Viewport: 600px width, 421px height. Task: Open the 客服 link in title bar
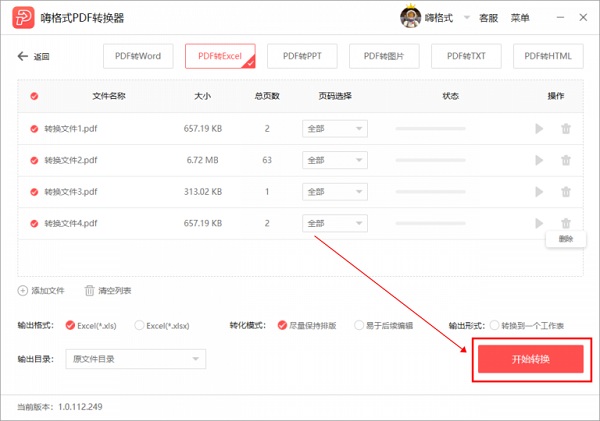coord(488,18)
